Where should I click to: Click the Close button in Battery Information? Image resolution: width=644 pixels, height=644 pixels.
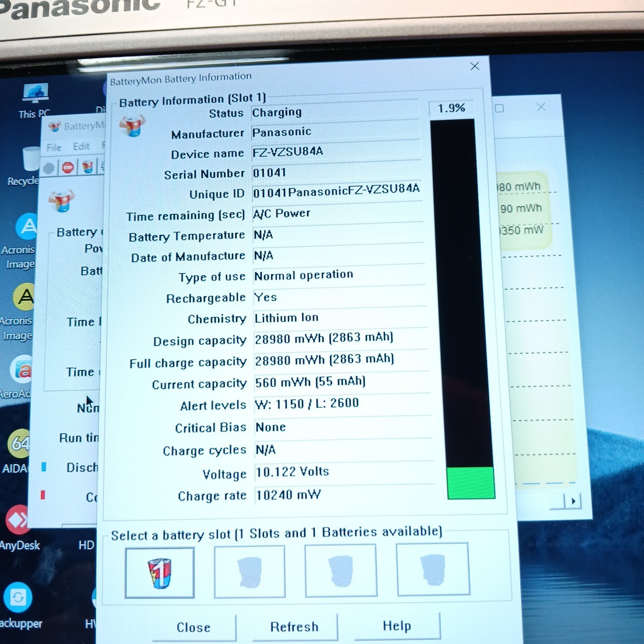click(194, 627)
